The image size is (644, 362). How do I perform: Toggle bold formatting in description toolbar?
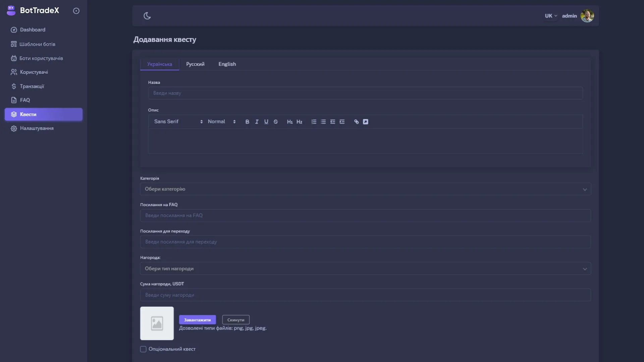[247, 122]
